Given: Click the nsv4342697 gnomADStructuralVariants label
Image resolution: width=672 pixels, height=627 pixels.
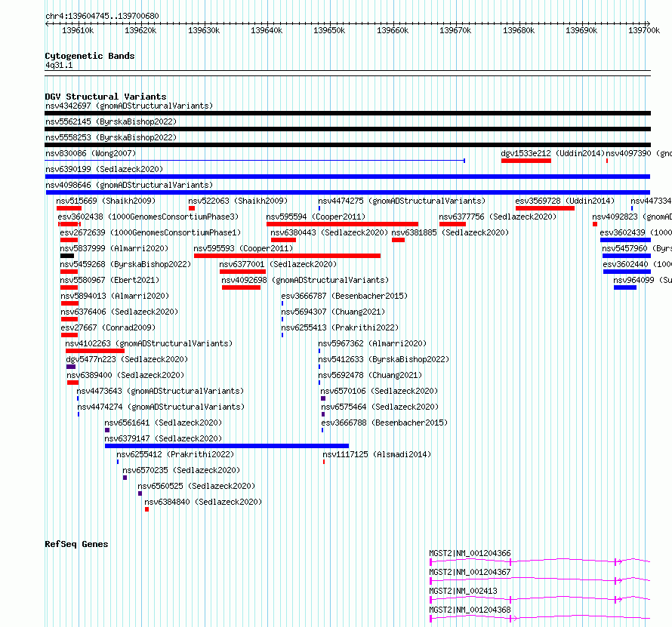Looking at the screenshot, I should pos(129,106).
